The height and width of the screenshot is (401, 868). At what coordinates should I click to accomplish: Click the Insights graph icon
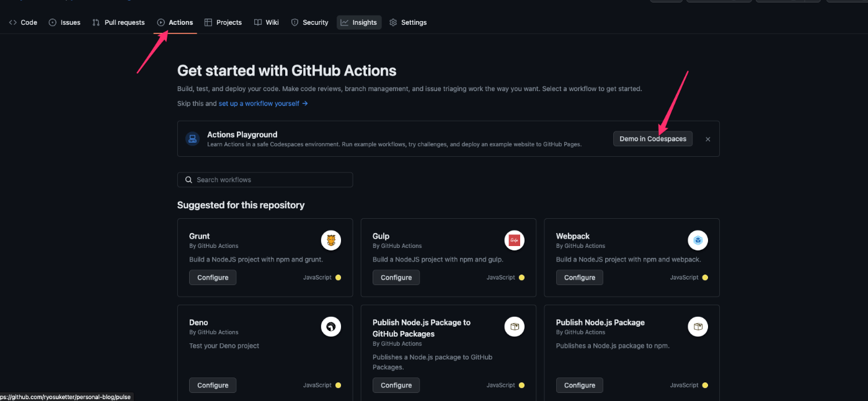point(344,22)
